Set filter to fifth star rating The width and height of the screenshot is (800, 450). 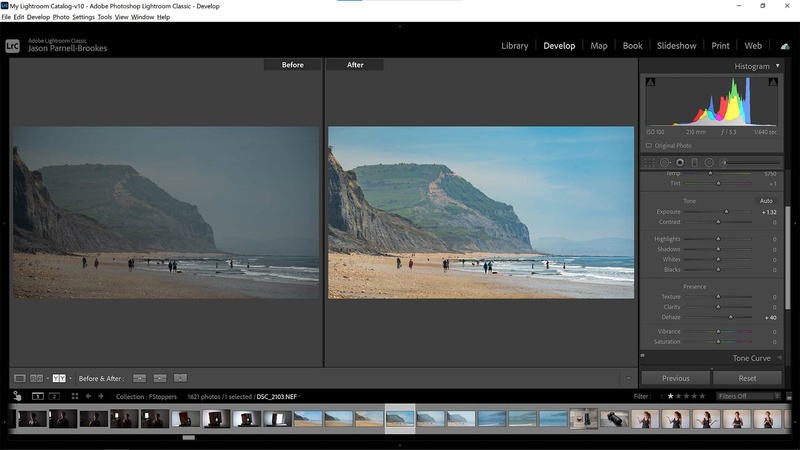pos(703,396)
